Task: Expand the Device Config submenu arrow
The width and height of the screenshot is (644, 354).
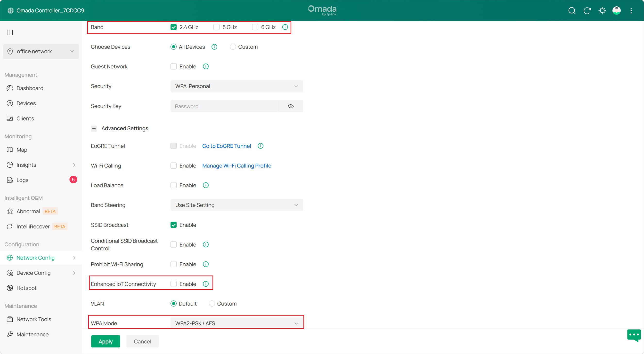Action: click(x=74, y=273)
